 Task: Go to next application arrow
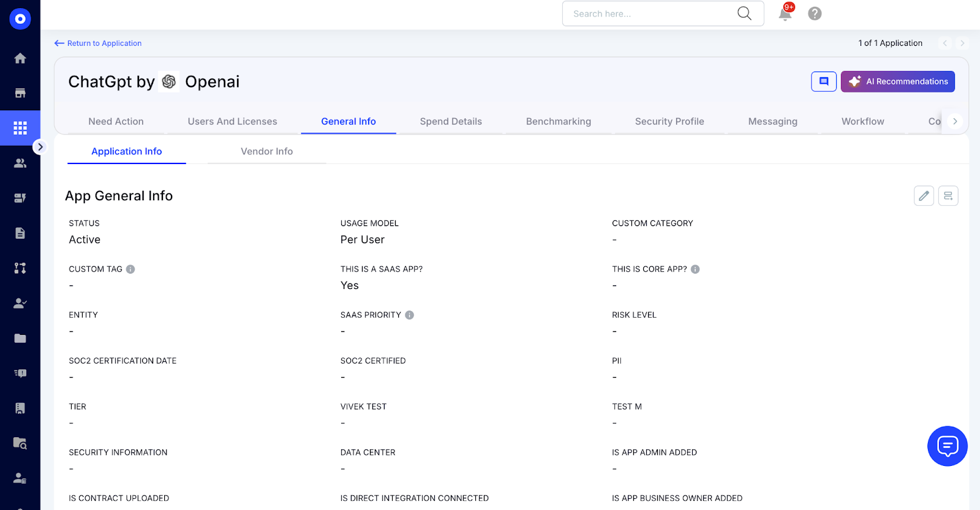tap(962, 43)
